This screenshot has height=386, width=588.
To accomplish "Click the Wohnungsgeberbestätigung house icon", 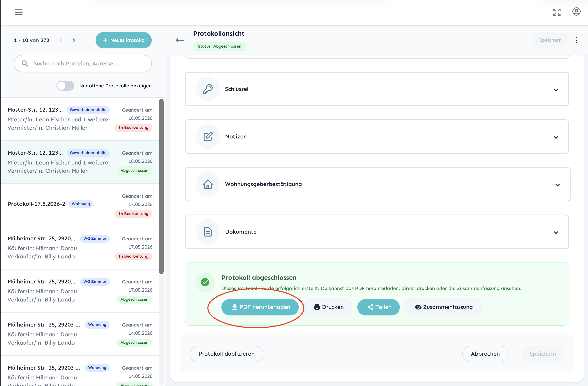I will 208,184.
